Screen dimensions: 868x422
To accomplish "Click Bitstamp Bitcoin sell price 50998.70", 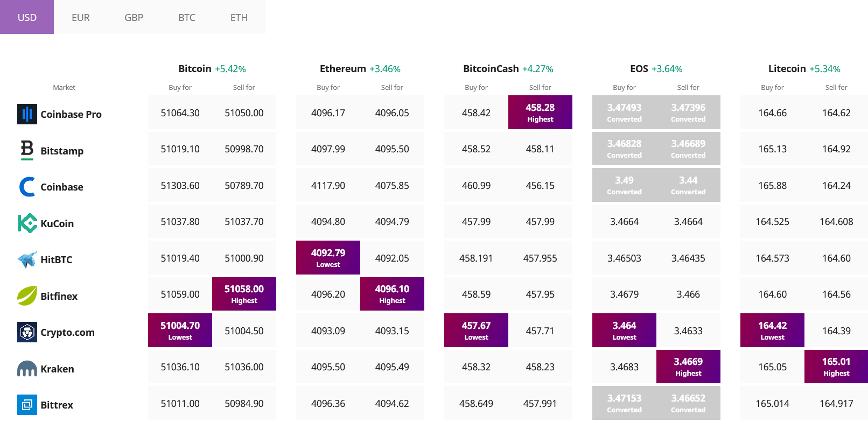I will [x=244, y=149].
